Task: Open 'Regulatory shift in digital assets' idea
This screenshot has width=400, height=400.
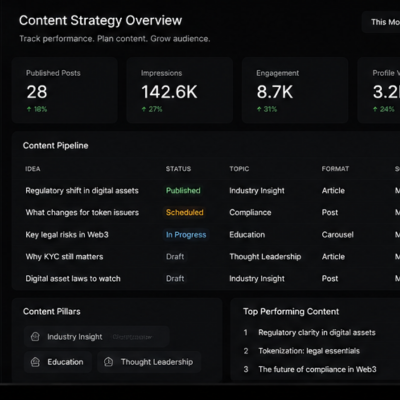Action: (82, 191)
